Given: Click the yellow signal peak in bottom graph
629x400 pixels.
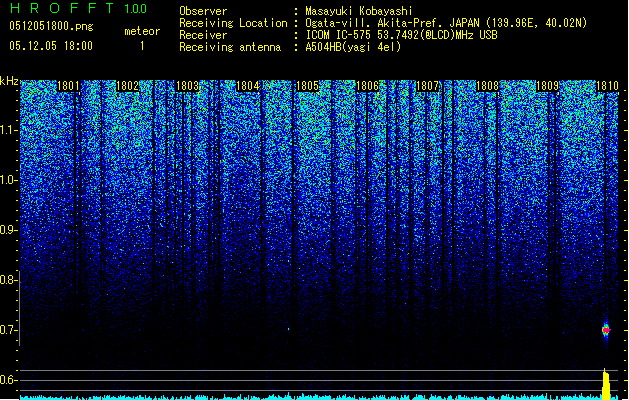Looking at the screenshot, I should pos(606,384).
